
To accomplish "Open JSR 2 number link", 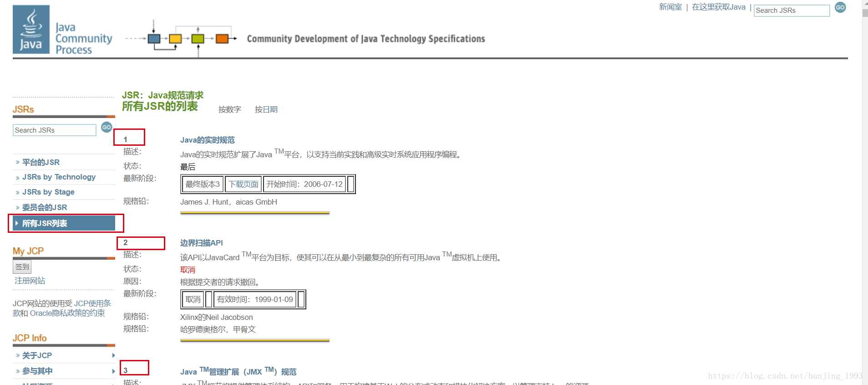I will 126,242.
